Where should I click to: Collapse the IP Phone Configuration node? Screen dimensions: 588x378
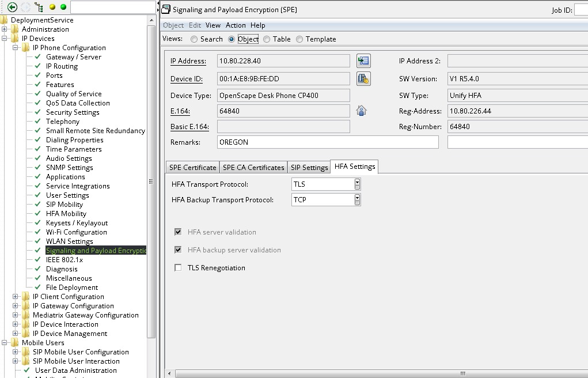pos(15,48)
